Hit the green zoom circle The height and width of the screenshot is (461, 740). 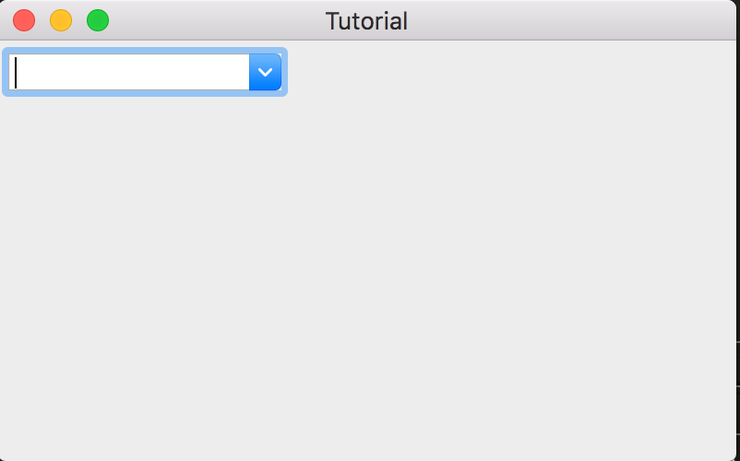98,20
